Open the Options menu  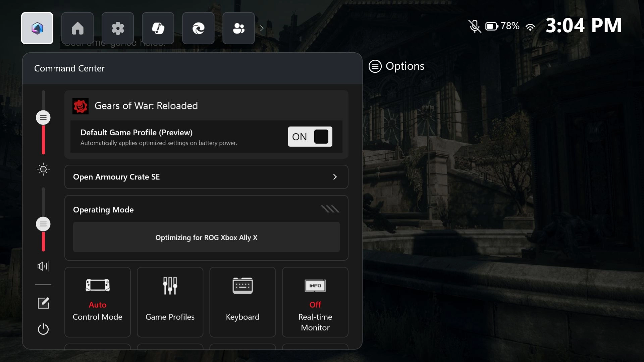pos(396,66)
